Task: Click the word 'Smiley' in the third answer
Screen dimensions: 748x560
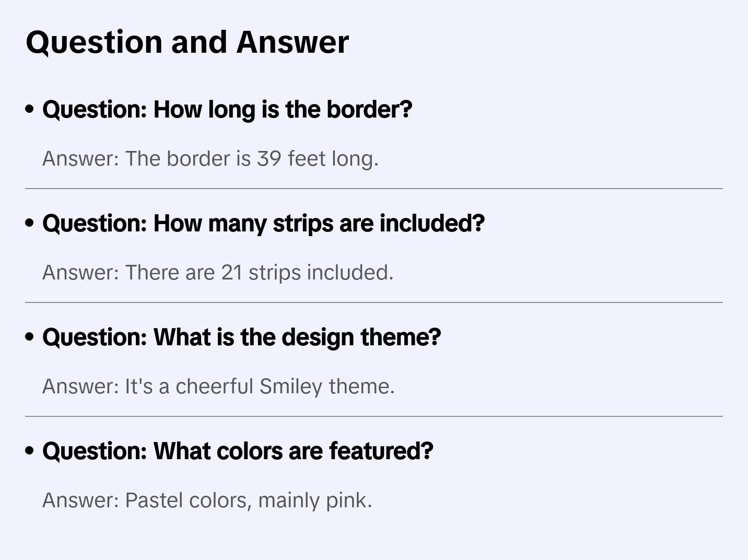Action: pyautogui.click(x=291, y=387)
